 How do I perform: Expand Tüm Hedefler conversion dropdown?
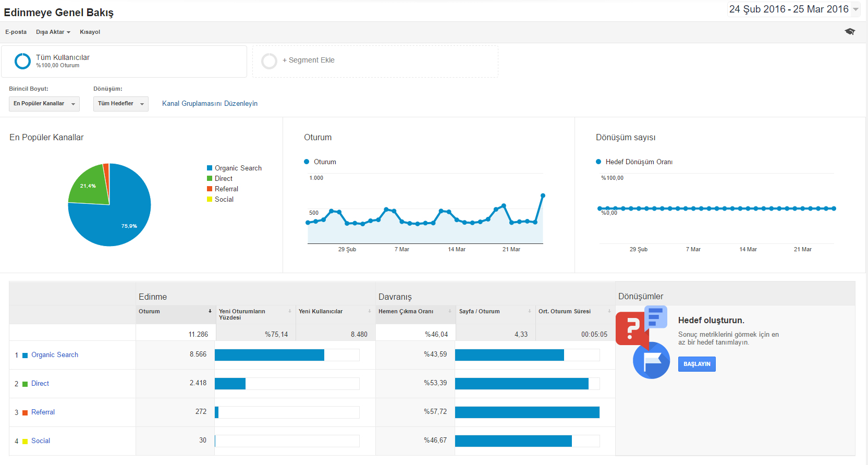[121, 104]
